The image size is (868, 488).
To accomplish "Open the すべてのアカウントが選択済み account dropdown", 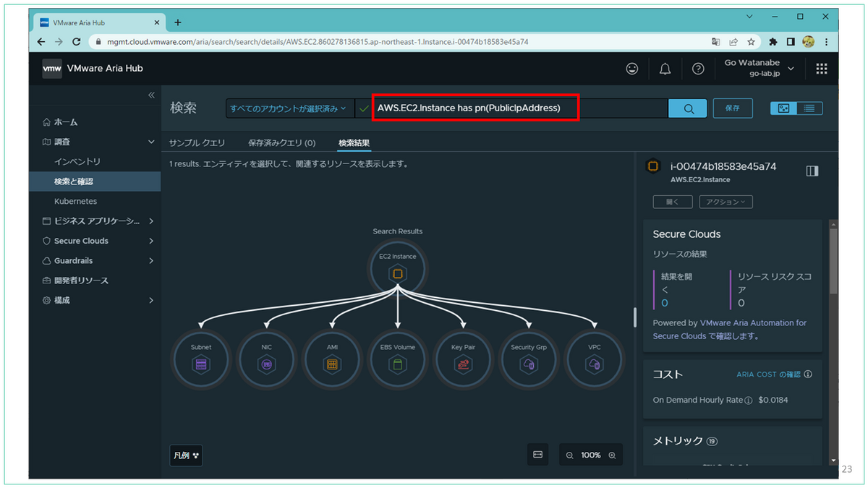I will click(x=289, y=108).
